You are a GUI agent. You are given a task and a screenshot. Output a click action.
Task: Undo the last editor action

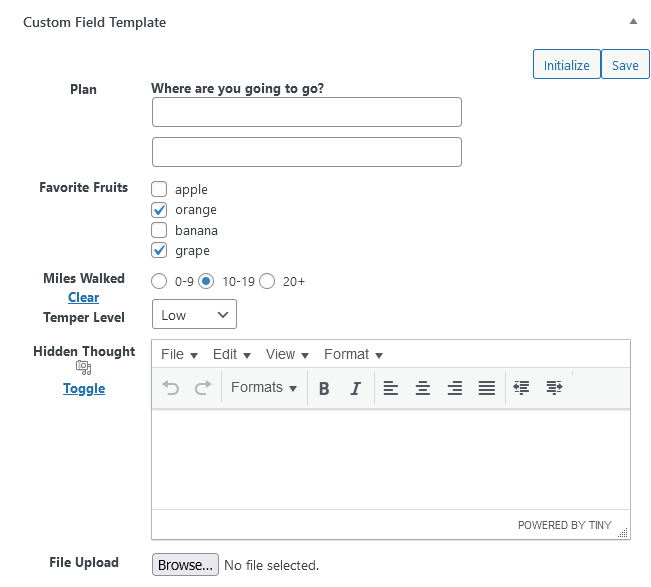click(171, 388)
